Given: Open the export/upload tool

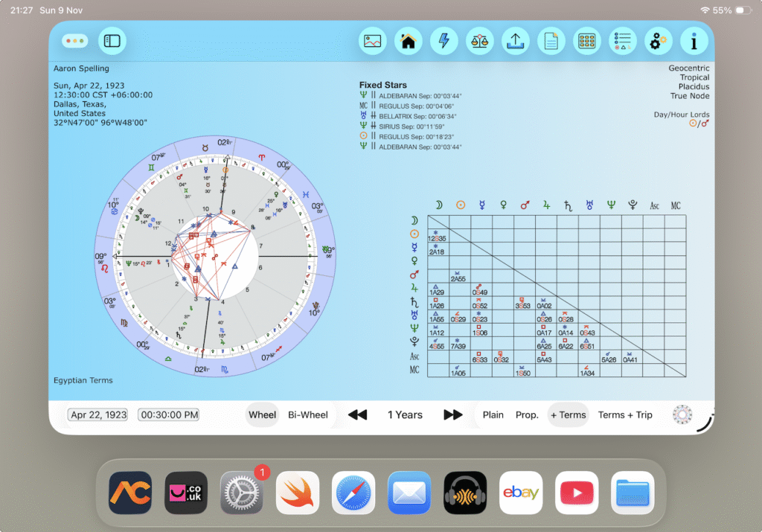Looking at the screenshot, I should (515, 41).
